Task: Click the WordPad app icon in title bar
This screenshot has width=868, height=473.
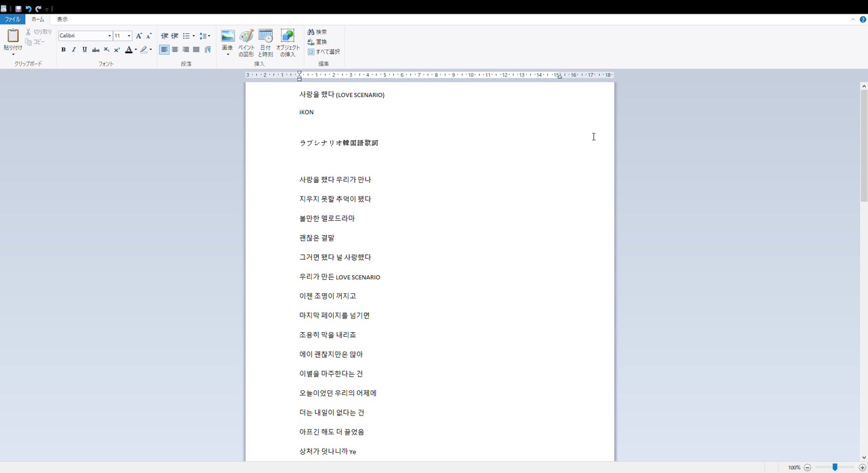Action: tap(4, 9)
